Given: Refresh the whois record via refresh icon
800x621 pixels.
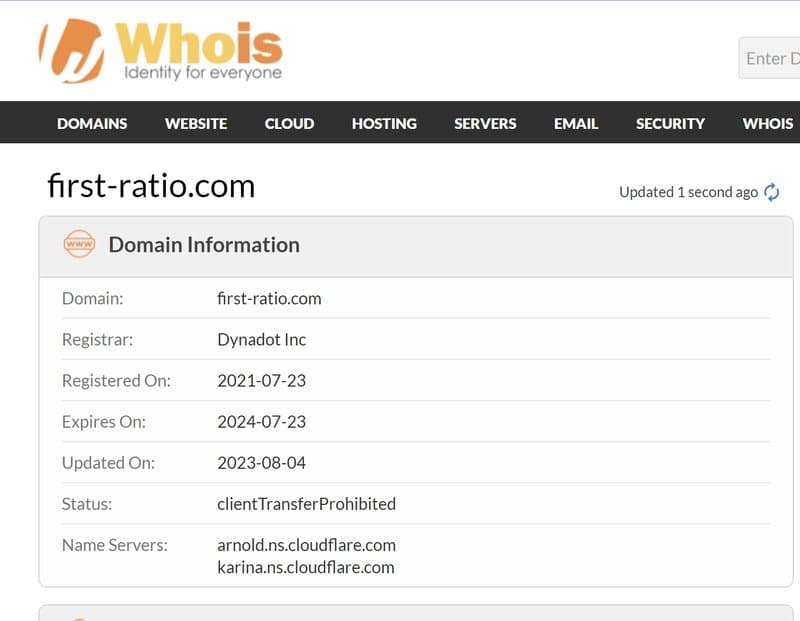Looking at the screenshot, I should (x=771, y=192).
